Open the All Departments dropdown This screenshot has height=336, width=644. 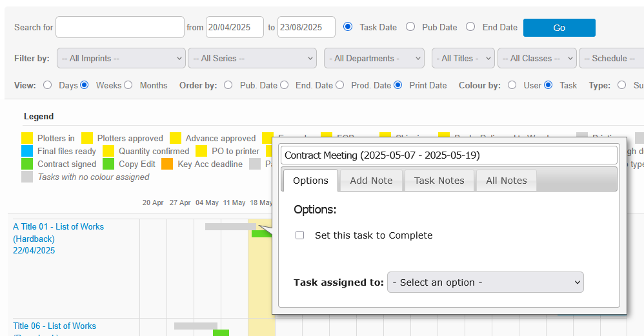[374, 58]
